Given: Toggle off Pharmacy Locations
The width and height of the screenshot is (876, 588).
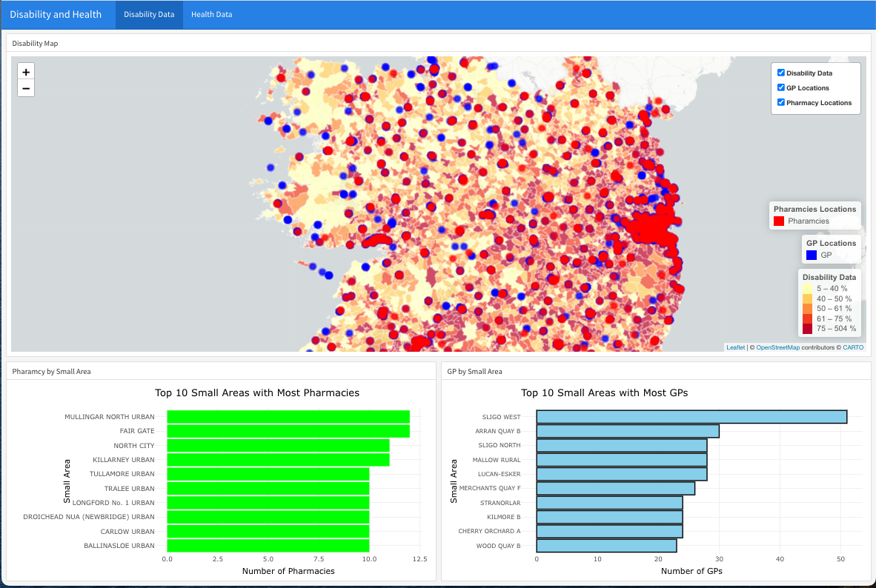Looking at the screenshot, I should [x=780, y=102].
